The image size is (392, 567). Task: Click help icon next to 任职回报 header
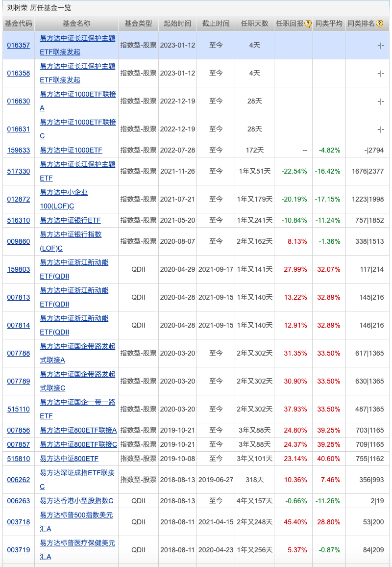tap(308, 24)
